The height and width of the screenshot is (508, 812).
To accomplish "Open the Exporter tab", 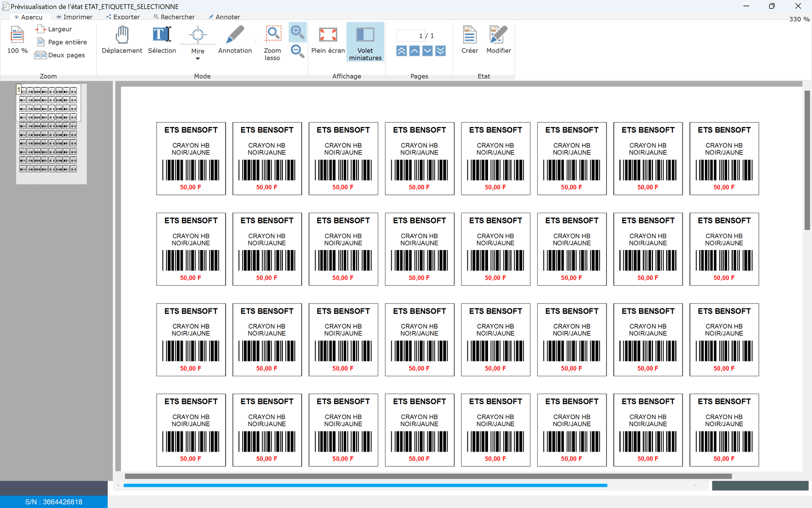I will 123,17.
